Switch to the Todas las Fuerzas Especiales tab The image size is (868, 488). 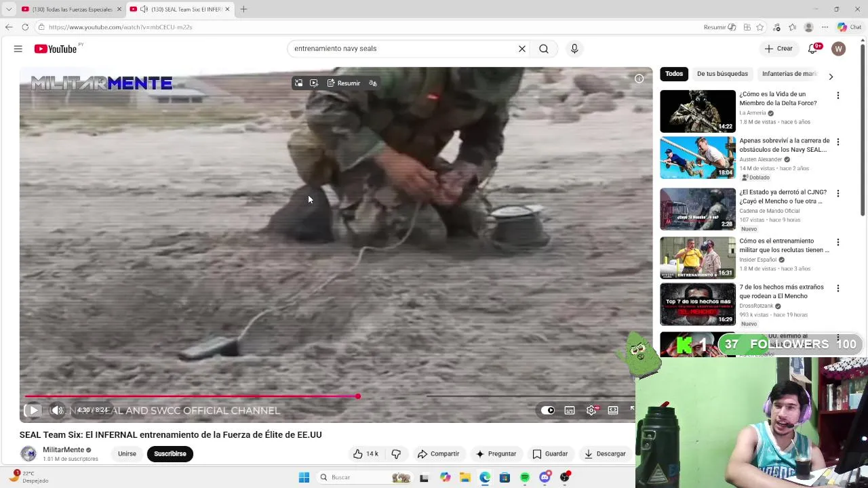coord(71,9)
